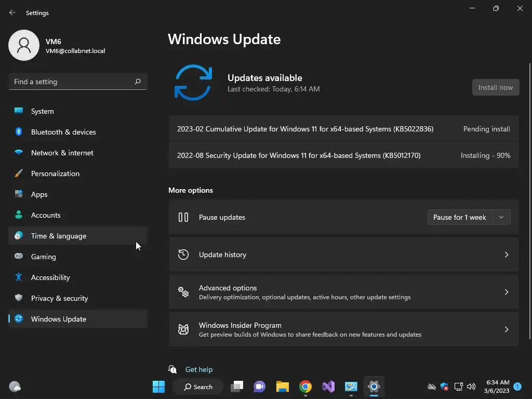This screenshot has height=399, width=532.
Task: Click the volume speaker tray icon
Action: (471, 387)
